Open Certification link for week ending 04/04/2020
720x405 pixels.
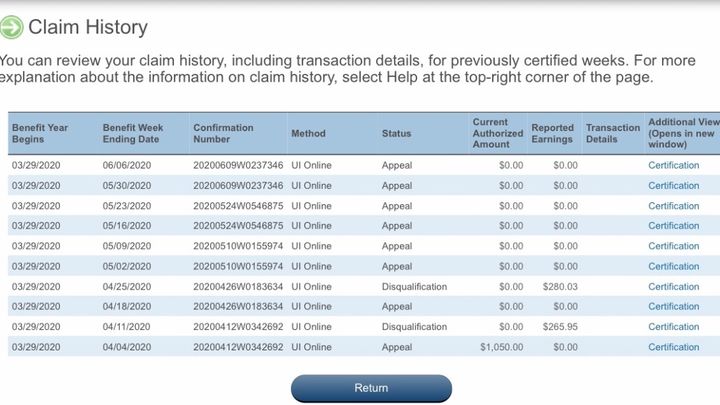pyautogui.click(x=674, y=347)
